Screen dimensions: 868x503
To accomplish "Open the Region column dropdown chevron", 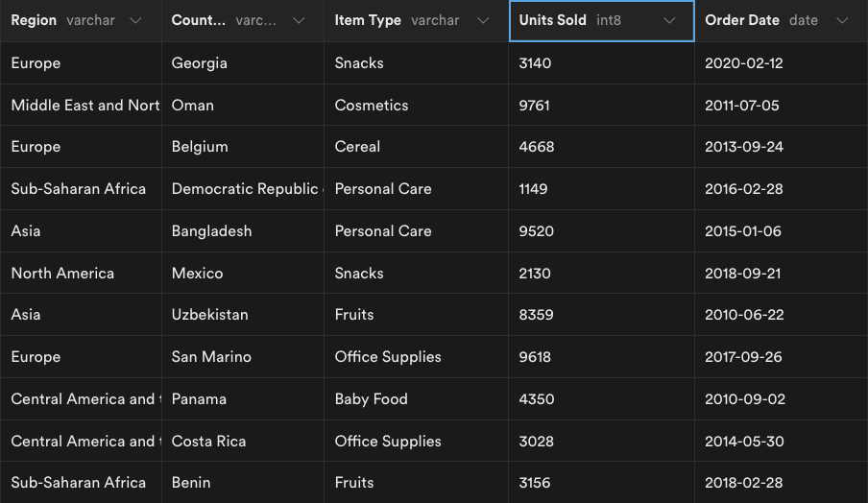I will (x=135, y=20).
